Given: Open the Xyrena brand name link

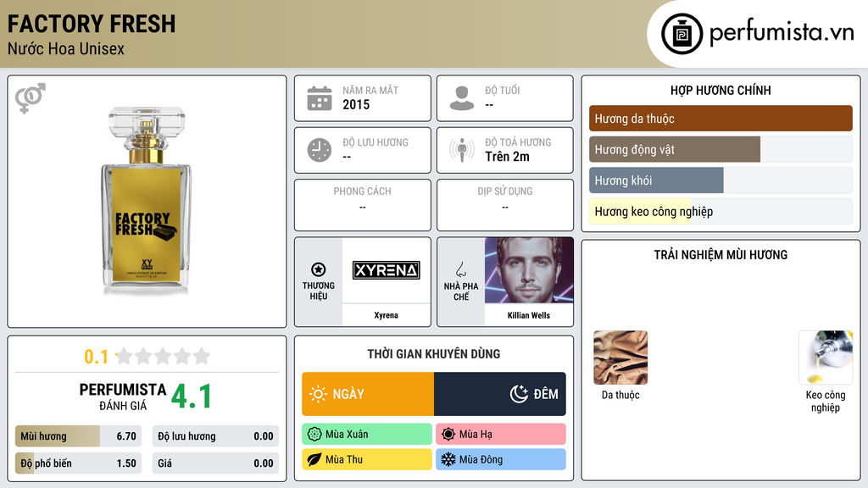Looking at the screenshot, I should tap(386, 315).
